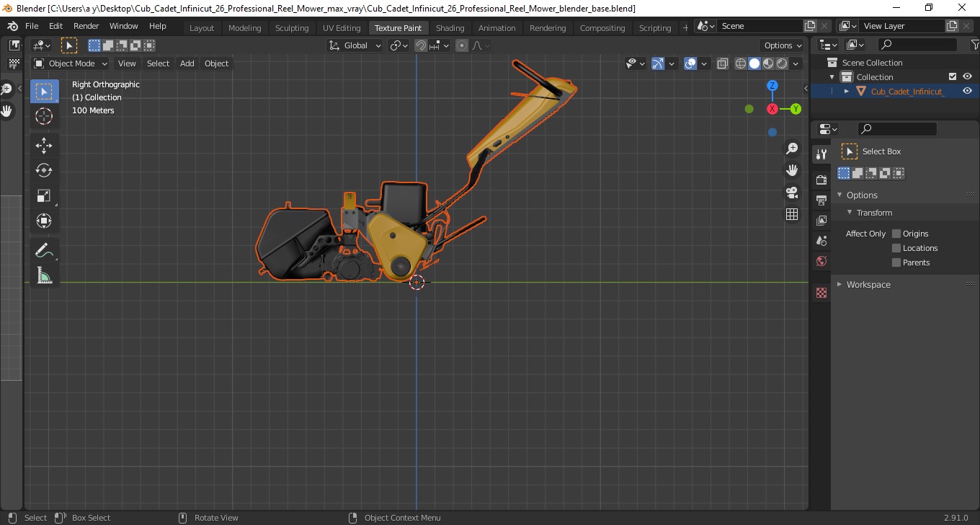The height and width of the screenshot is (525, 980).
Task: Open the header Options dropdown
Action: click(783, 45)
